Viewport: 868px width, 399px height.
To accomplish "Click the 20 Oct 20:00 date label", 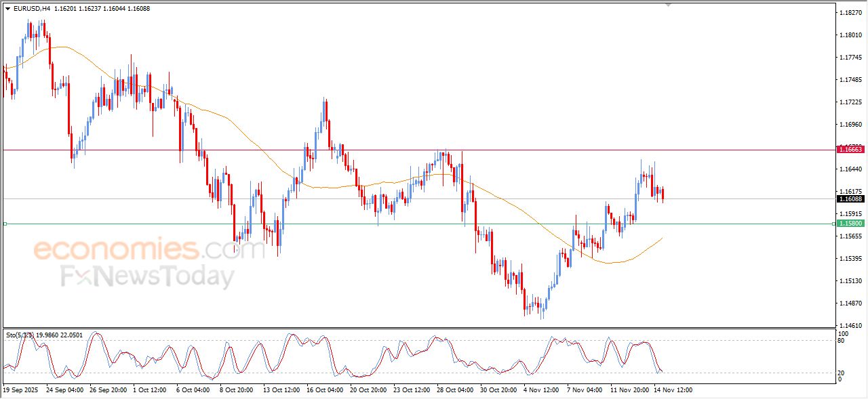I will click(x=369, y=390).
